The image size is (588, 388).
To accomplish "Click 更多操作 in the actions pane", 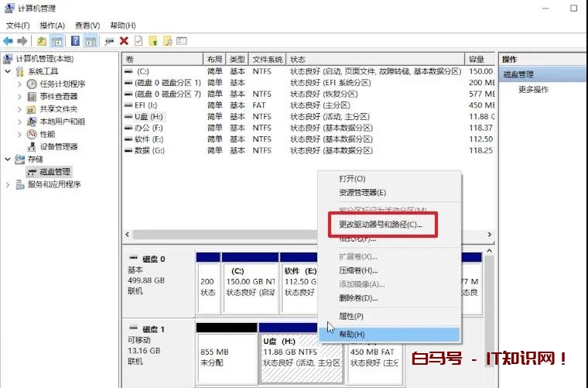I will click(x=533, y=90).
